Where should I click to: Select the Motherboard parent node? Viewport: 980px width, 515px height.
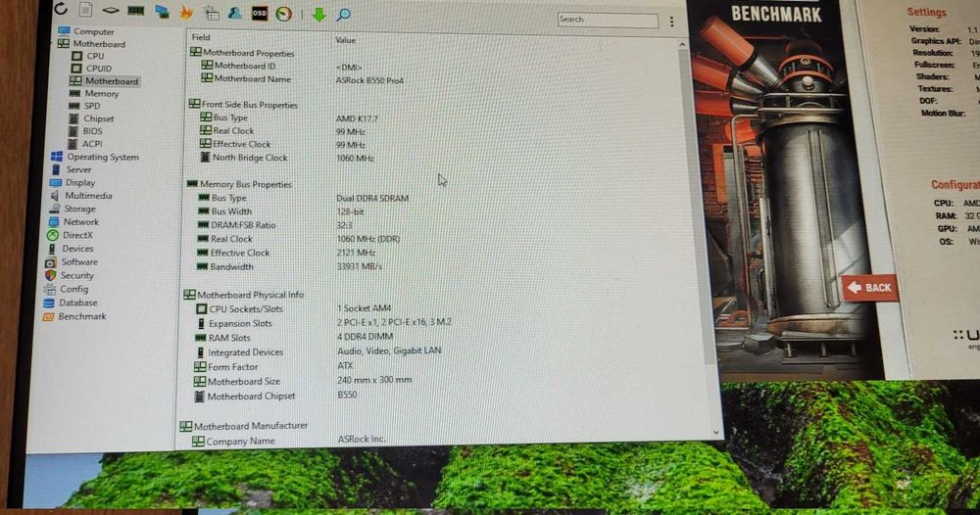pos(91,44)
